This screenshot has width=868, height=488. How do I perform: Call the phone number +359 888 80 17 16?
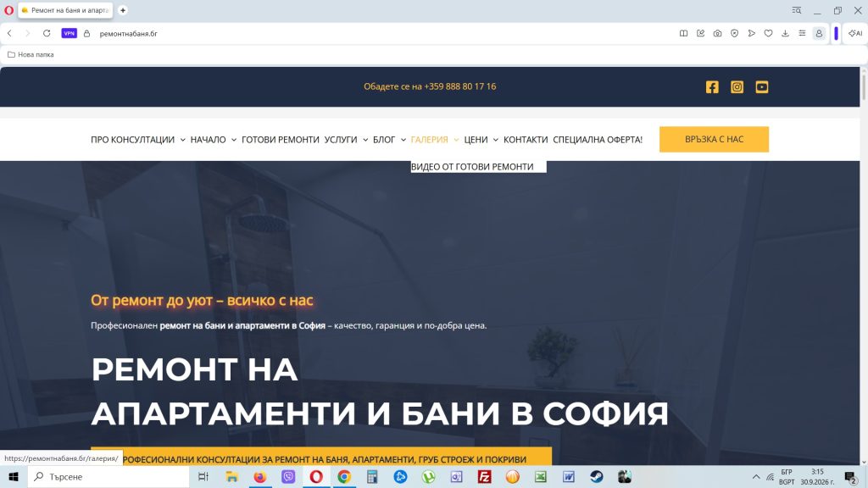(460, 86)
